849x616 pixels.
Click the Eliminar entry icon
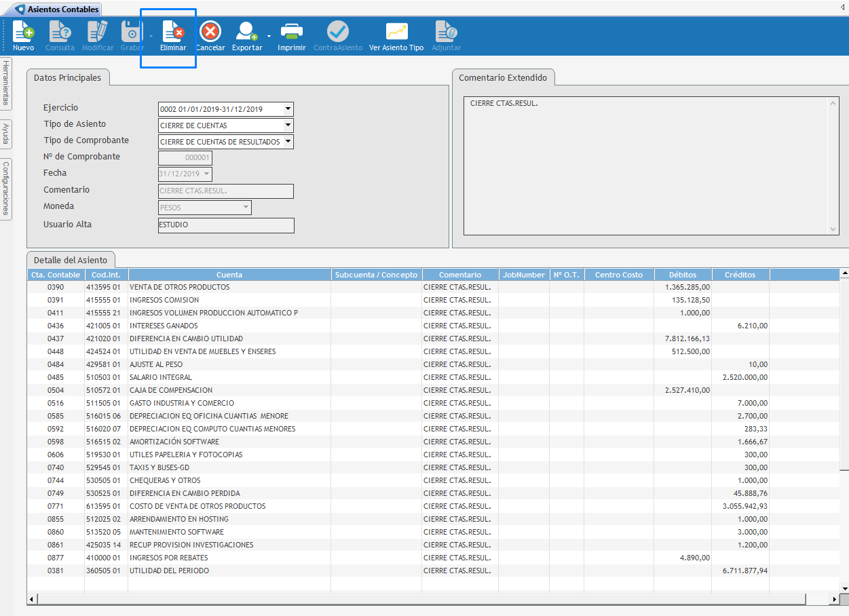tap(173, 32)
